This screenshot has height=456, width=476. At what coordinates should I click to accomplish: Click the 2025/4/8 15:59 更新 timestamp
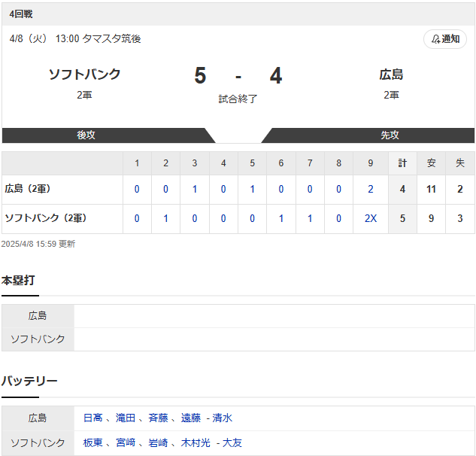point(38,244)
